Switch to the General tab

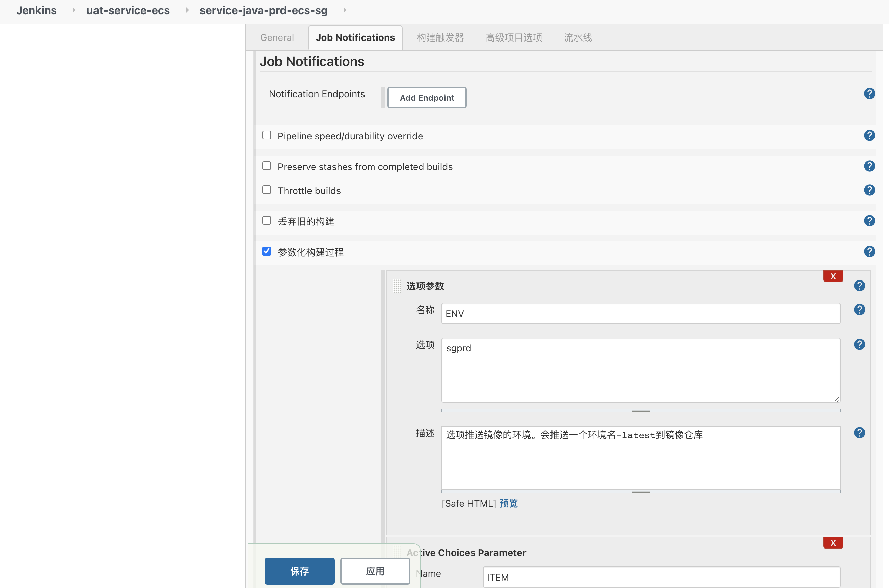(277, 37)
